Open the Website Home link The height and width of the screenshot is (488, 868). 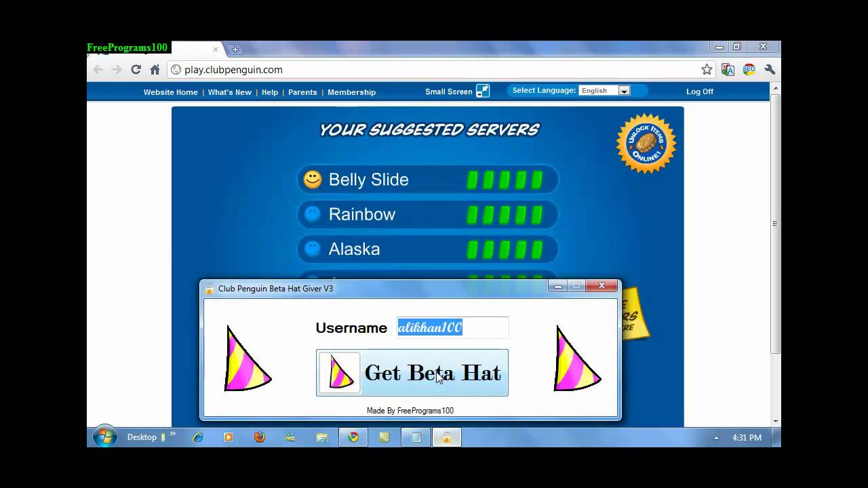pos(170,92)
